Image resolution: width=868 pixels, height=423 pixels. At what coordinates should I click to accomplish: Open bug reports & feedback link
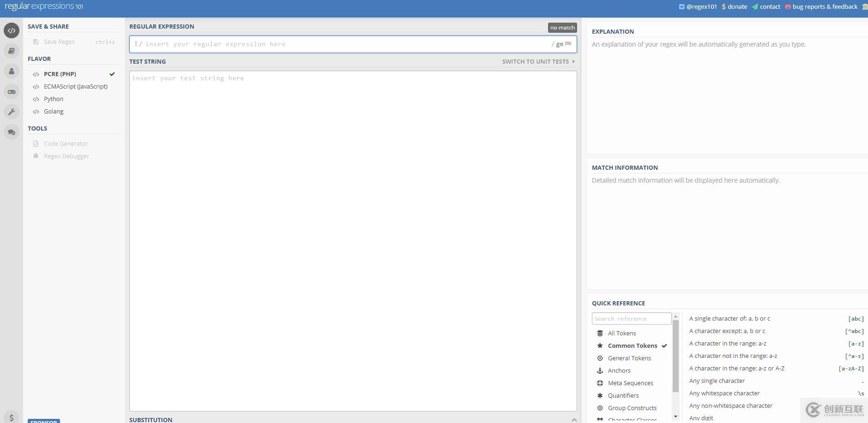click(x=825, y=6)
